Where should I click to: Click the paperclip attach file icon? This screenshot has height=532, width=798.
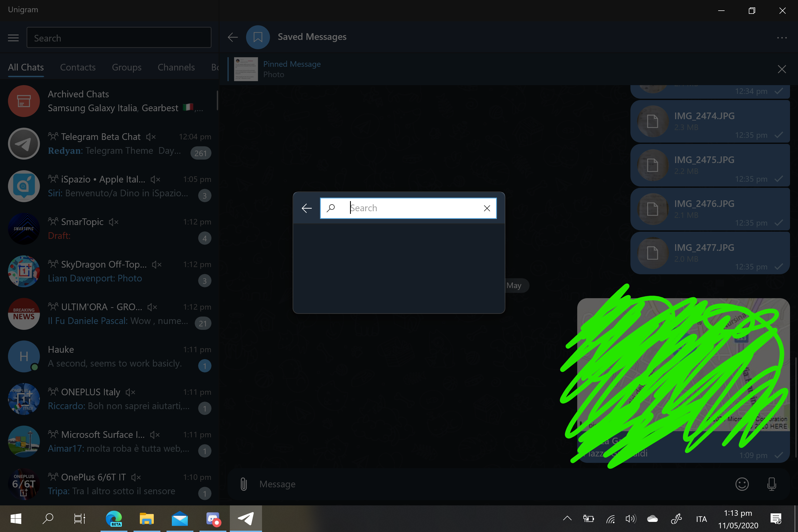click(244, 484)
